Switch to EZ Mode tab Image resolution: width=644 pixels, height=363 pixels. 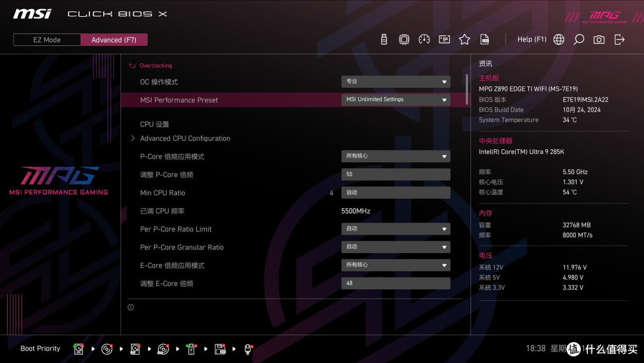click(47, 40)
